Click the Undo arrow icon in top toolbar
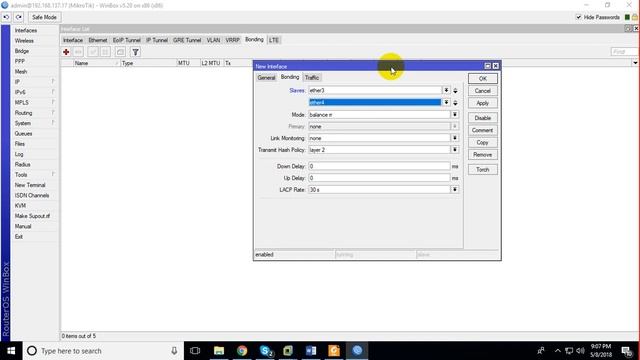The image size is (640, 360). coord(7,17)
